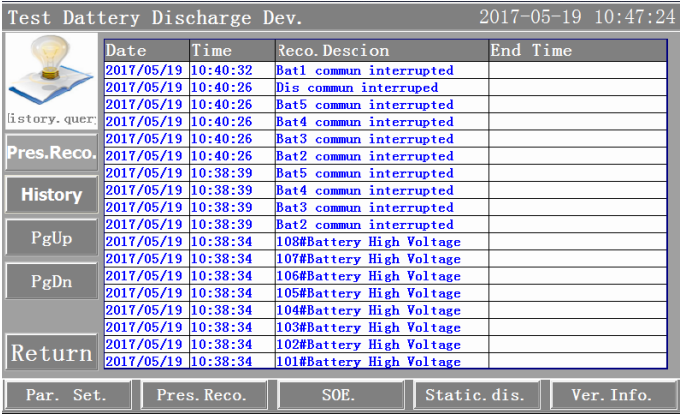Go to the SOE. tab
682x414 pixels.
tap(339, 395)
